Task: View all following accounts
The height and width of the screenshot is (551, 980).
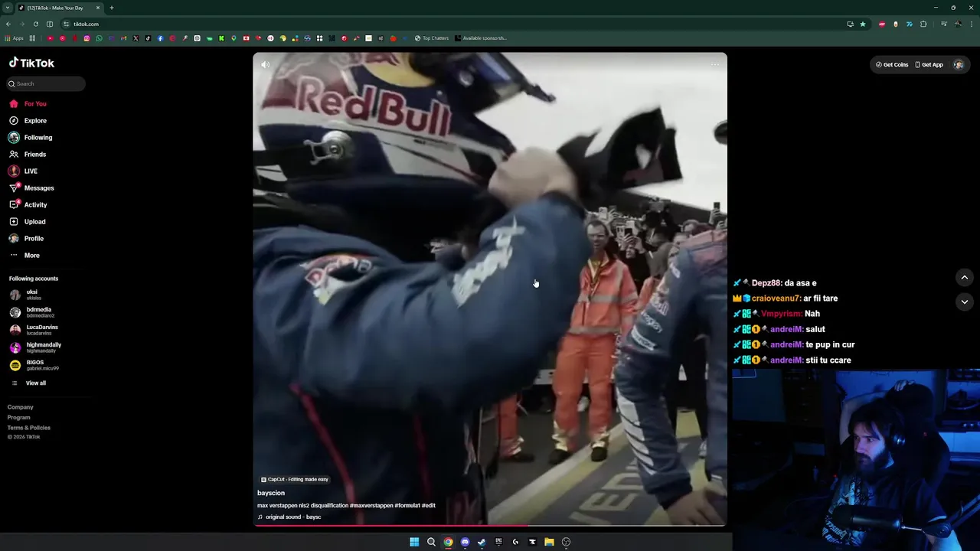Action: (x=29, y=383)
